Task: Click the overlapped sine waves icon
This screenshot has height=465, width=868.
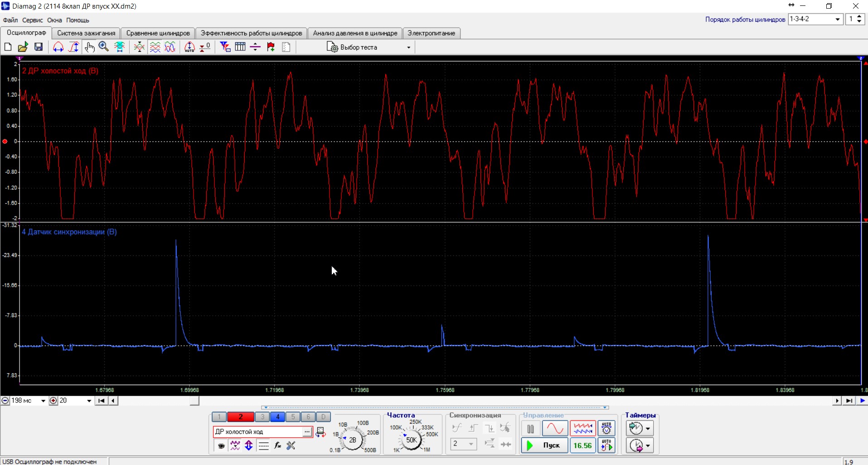Action: point(170,47)
